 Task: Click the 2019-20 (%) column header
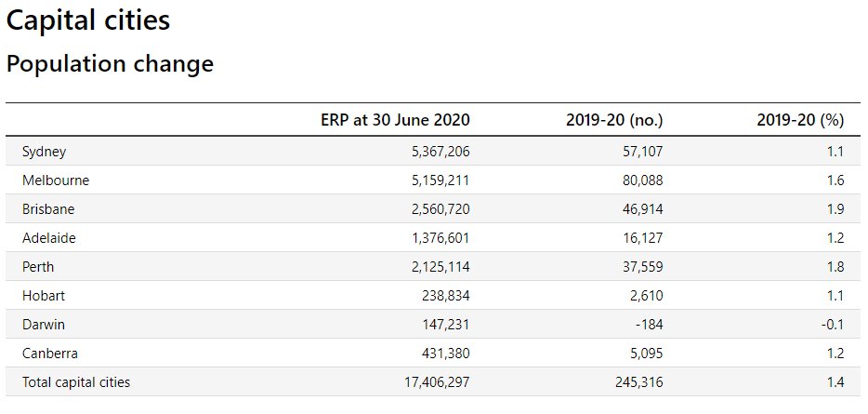pos(799,120)
